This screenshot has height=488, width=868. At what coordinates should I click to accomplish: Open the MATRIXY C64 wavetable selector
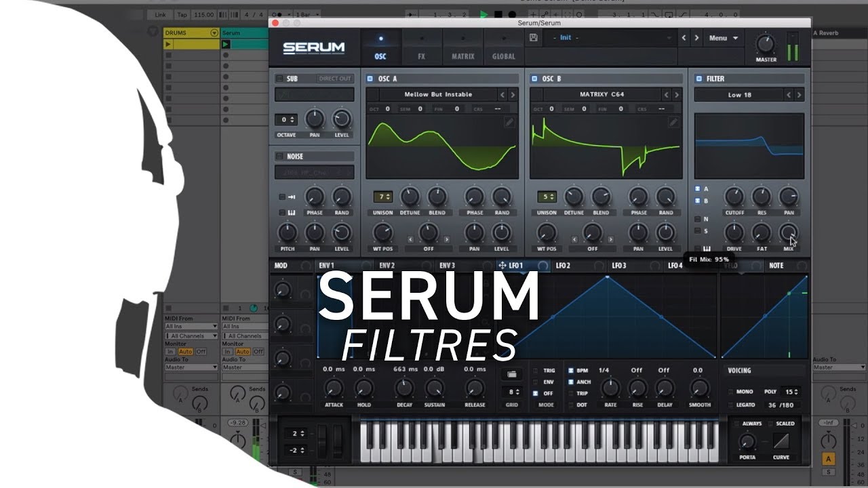click(602, 95)
